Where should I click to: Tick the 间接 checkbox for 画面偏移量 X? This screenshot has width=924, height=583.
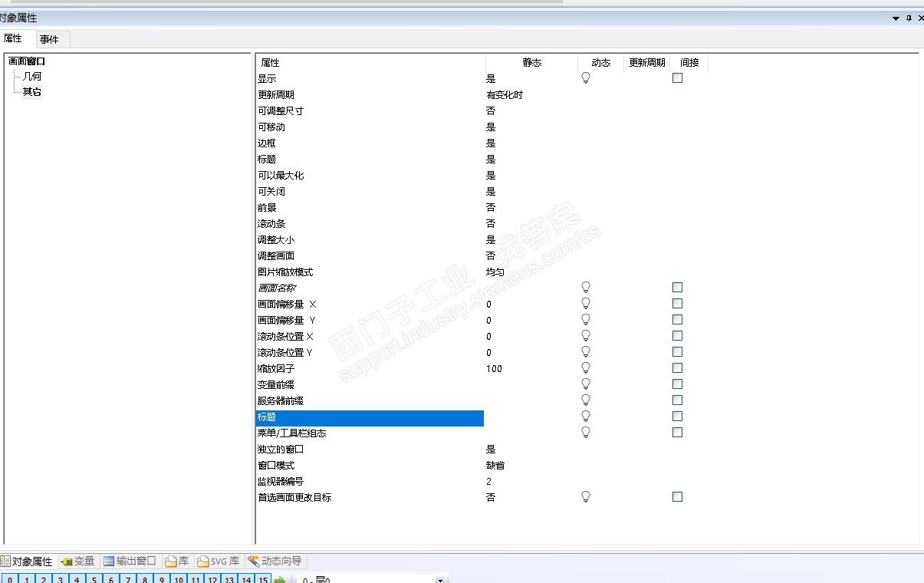tap(677, 304)
